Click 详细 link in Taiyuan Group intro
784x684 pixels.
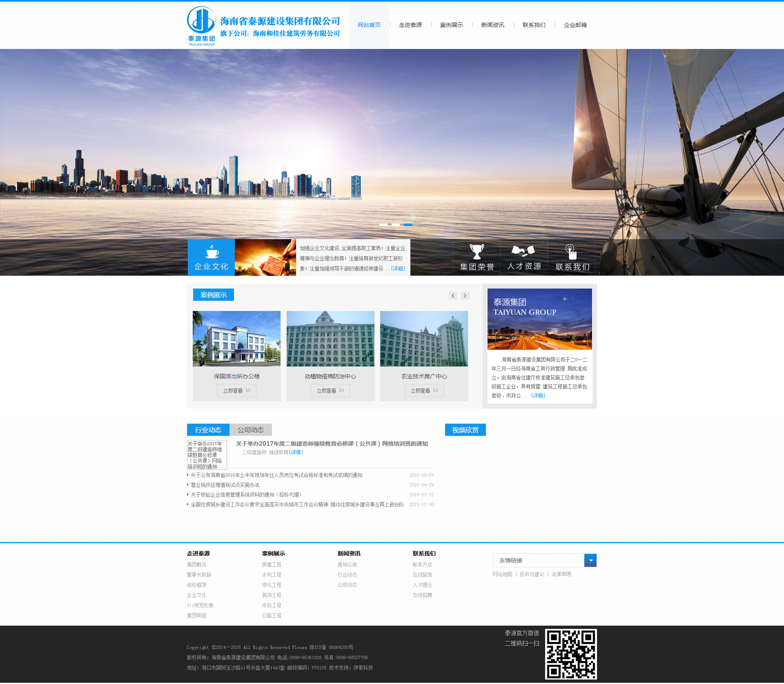(x=538, y=395)
